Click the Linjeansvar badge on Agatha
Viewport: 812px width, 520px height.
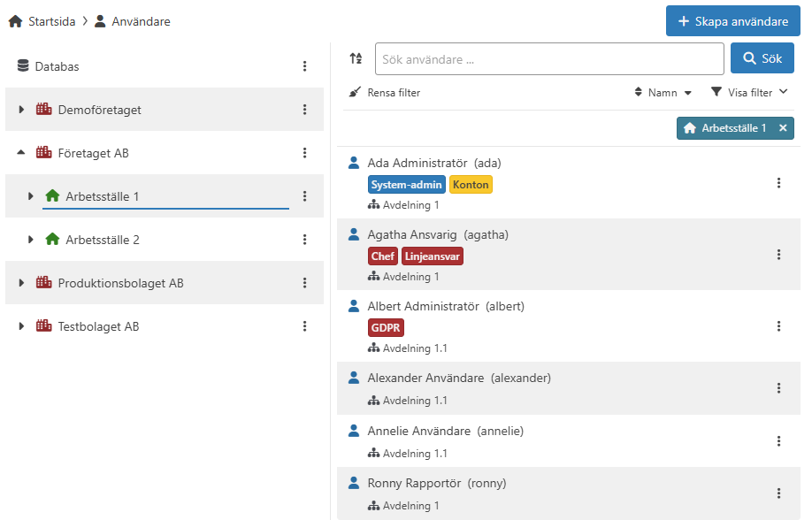point(433,256)
